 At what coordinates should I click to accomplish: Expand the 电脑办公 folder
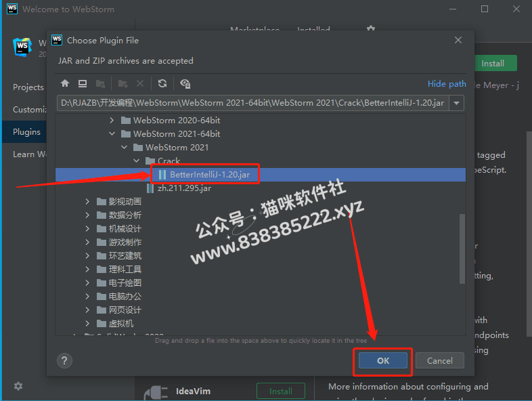(x=87, y=297)
